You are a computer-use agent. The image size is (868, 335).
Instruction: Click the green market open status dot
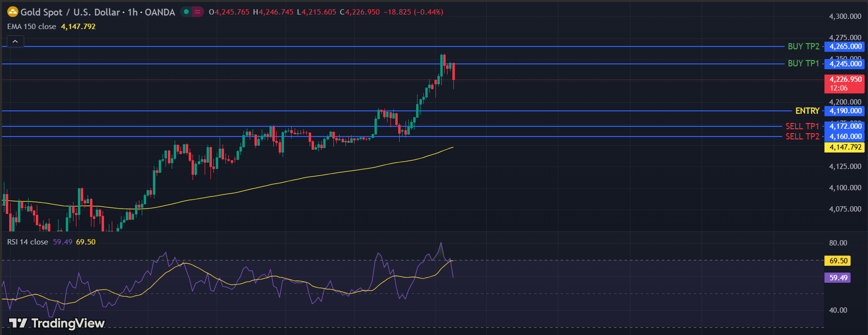pyautogui.click(x=186, y=12)
